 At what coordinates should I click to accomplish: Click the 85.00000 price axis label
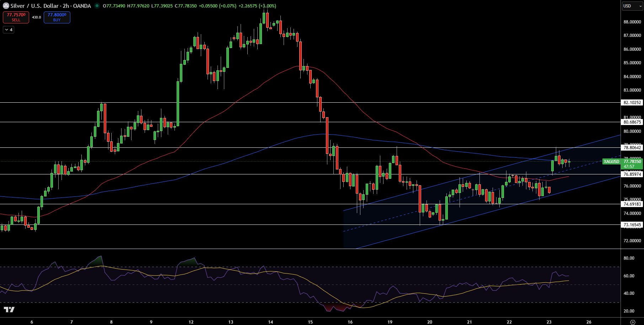tap(632, 63)
